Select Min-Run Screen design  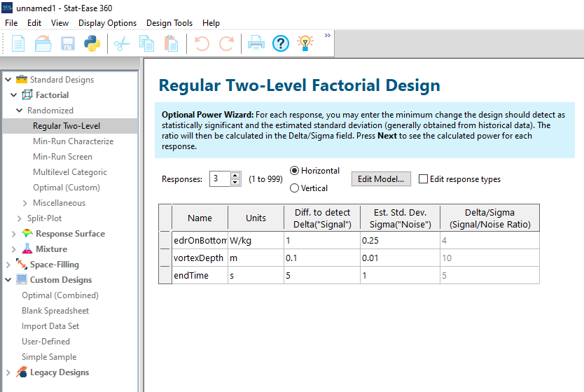(62, 157)
